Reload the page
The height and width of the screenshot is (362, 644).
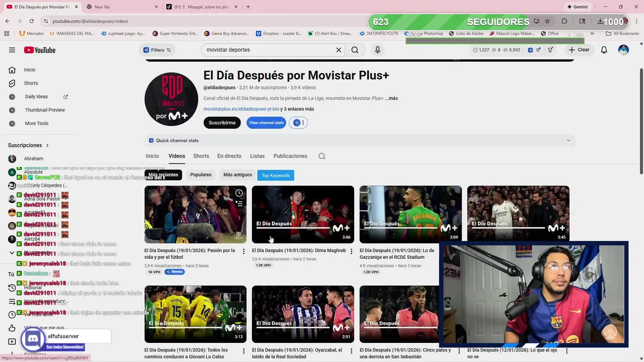[31, 21]
